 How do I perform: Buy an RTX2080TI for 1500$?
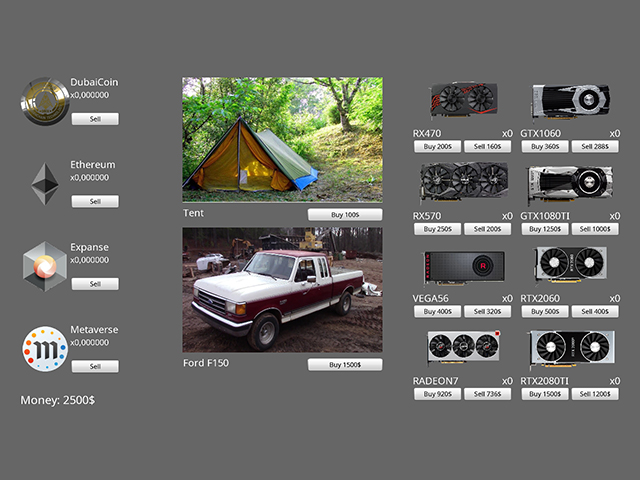coord(545,393)
